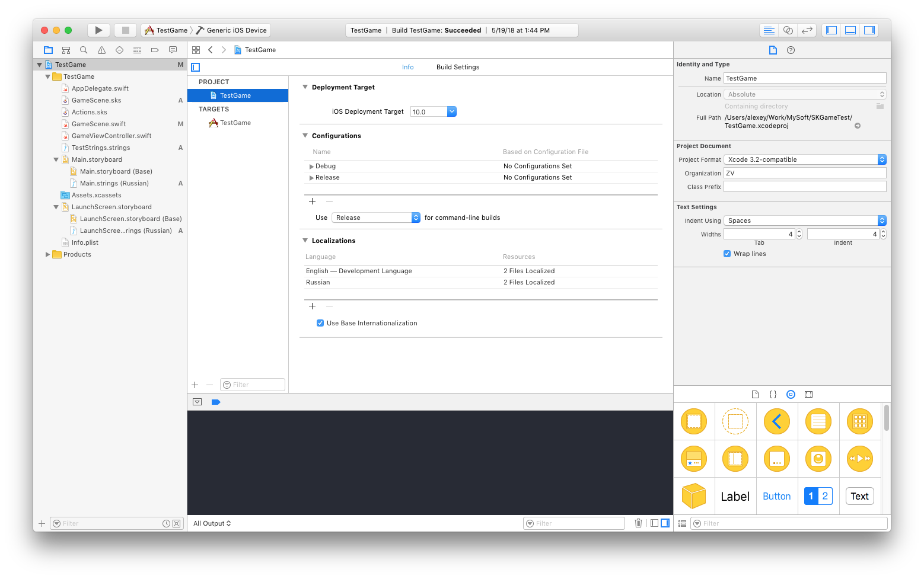Run the TestGame scheme with the play button
This screenshot has width=924, height=579.
[x=98, y=30]
